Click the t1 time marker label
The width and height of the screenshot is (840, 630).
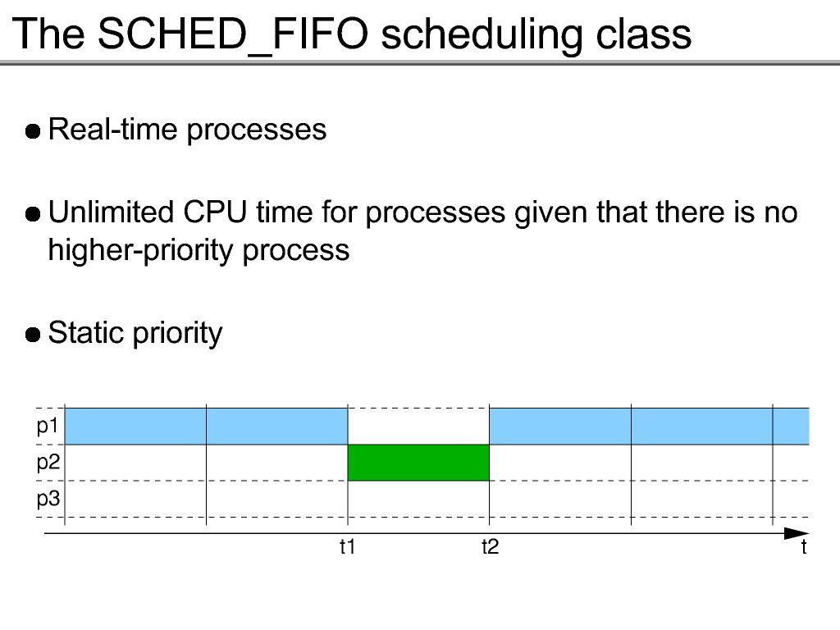(x=348, y=547)
